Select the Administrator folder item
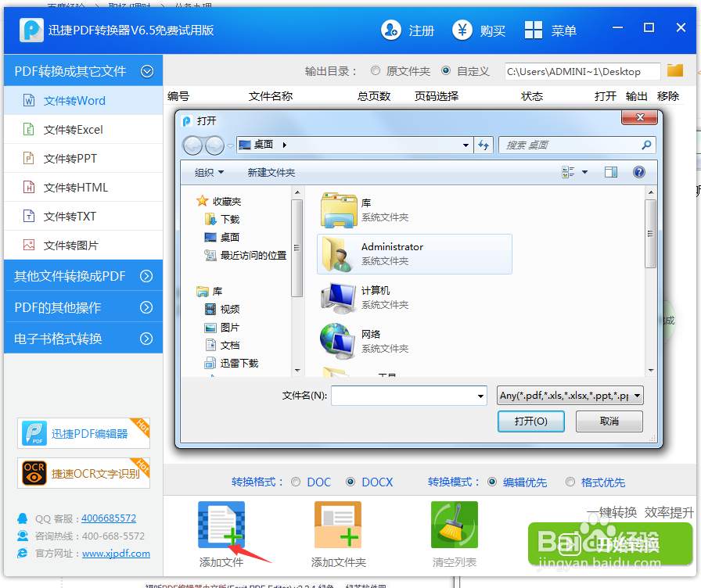 tap(414, 254)
